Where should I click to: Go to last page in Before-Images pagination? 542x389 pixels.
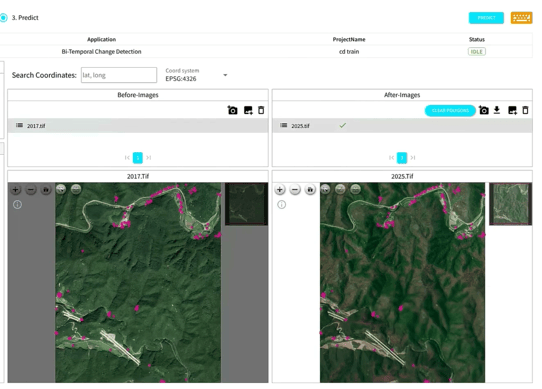click(x=148, y=158)
